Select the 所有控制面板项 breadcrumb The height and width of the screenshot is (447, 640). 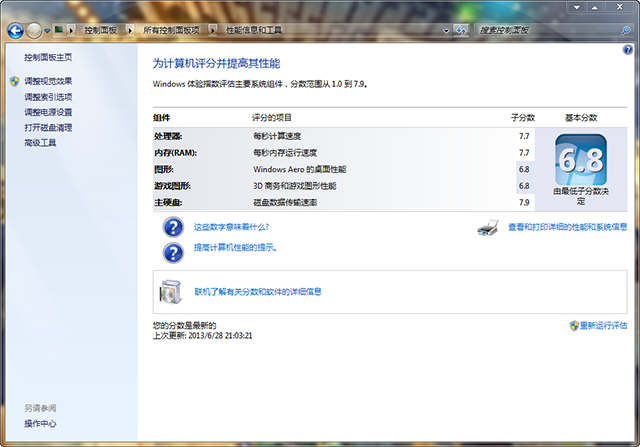tap(171, 30)
